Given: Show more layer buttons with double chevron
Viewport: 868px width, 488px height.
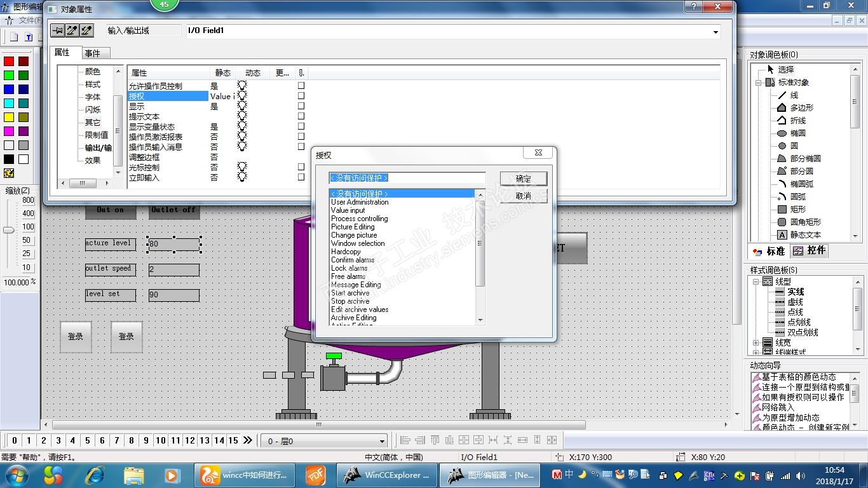Looking at the screenshot, I should point(248,440).
